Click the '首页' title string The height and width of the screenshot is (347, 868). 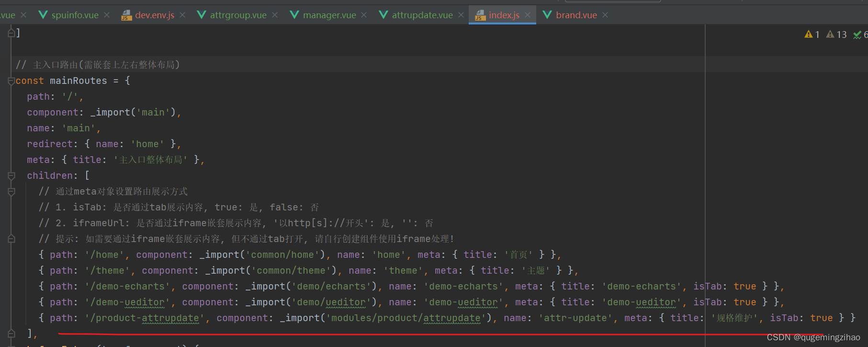[x=519, y=254]
